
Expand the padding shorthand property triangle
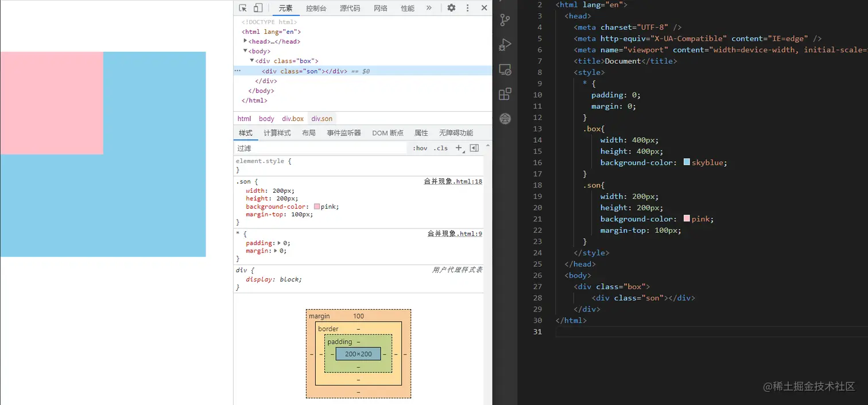(280, 243)
